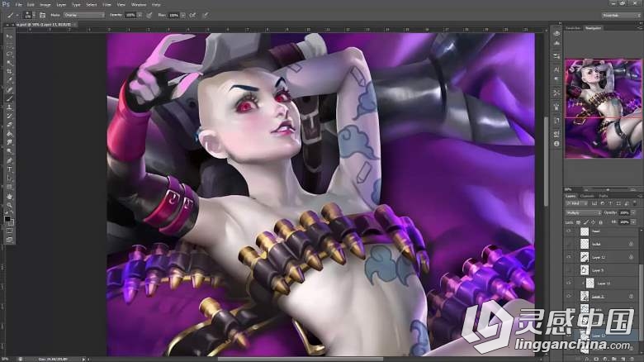
Task: Select the Gradient tool
Action: [x=9, y=134]
